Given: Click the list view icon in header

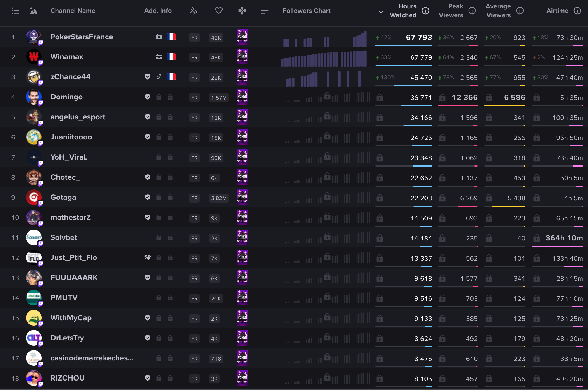Looking at the screenshot, I should (16, 11).
